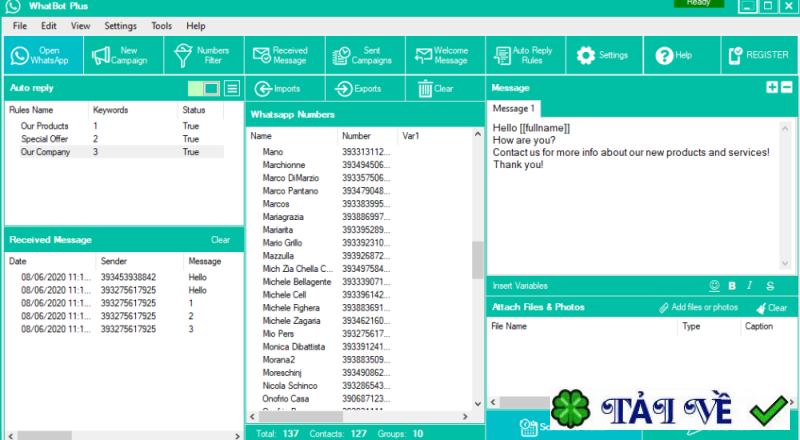Start a New Campaign
Image resolution: width=800 pixels, height=440 pixels.
tap(124, 55)
